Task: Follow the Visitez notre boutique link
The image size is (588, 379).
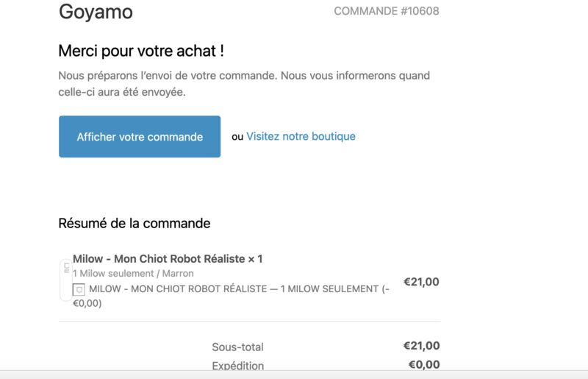Action: 301,136
